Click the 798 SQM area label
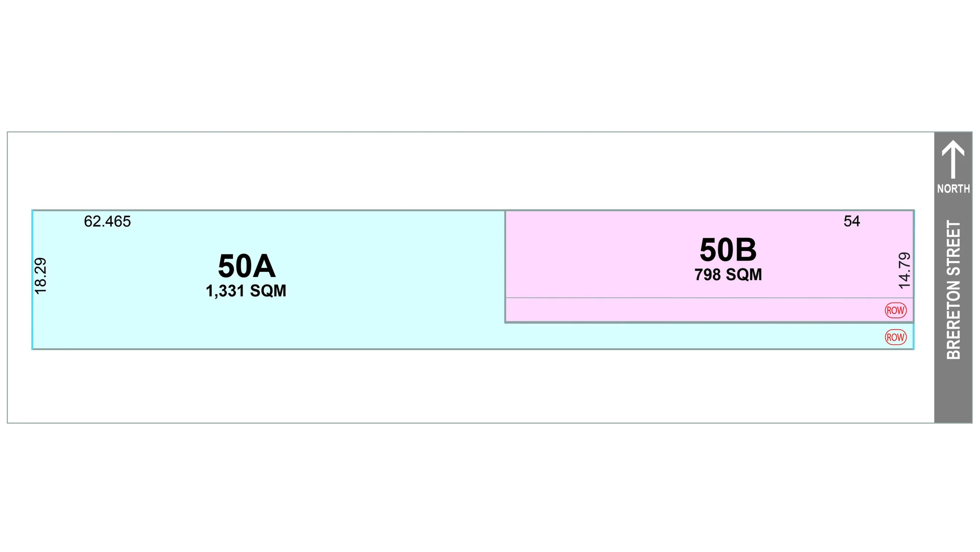The height and width of the screenshot is (552, 980). click(728, 275)
